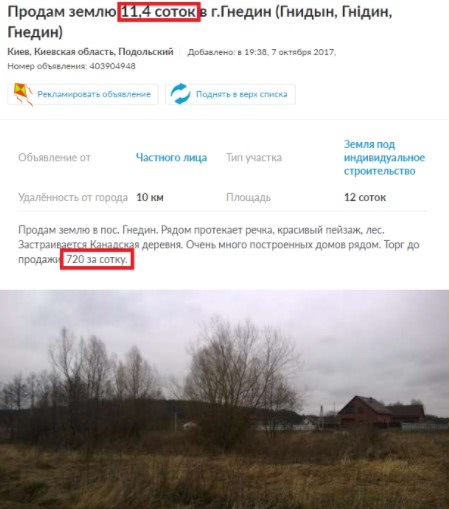Click the kite advertise icon
The width and height of the screenshot is (449, 509).
[x=23, y=94]
